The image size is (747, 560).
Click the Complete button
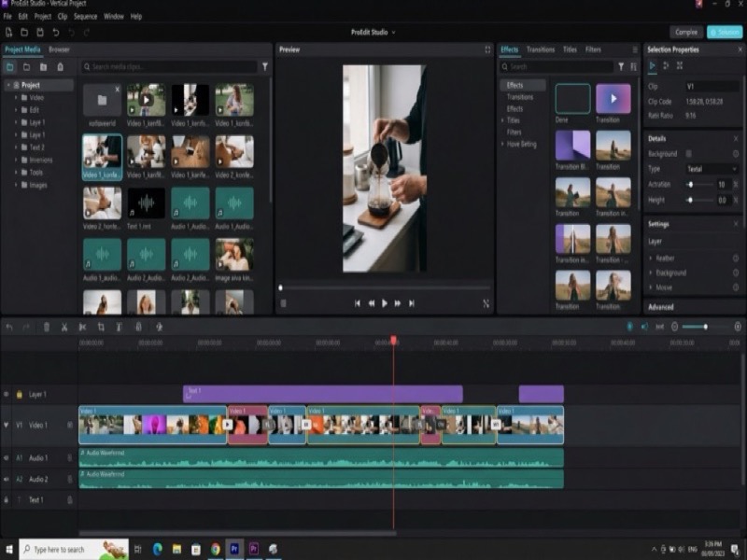pyautogui.click(x=685, y=32)
